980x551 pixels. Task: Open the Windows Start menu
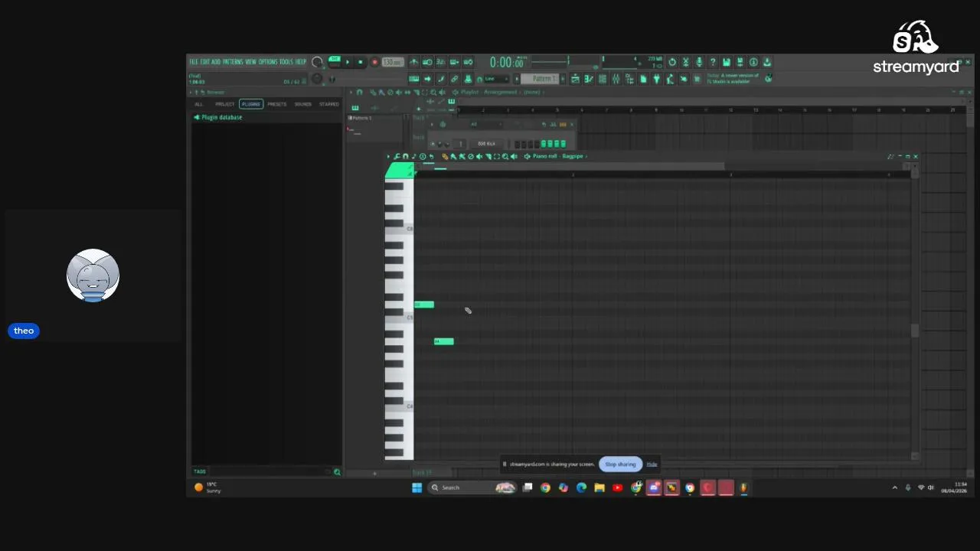(416, 487)
